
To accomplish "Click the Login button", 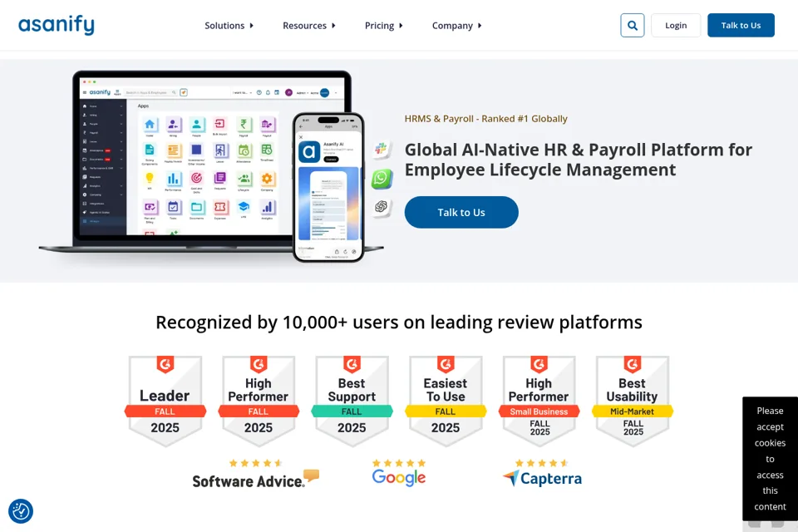I will [x=675, y=25].
